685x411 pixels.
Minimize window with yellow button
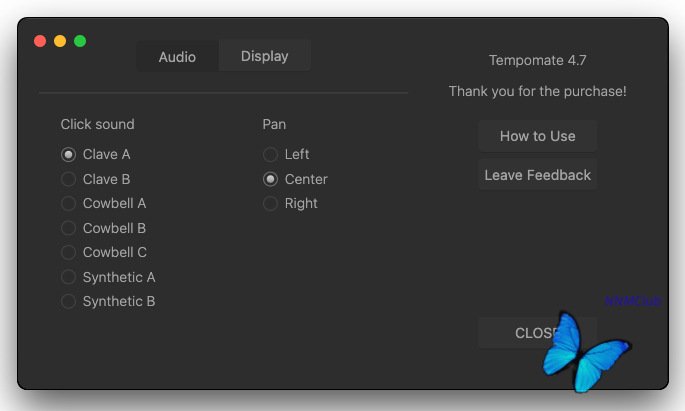click(60, 41)
